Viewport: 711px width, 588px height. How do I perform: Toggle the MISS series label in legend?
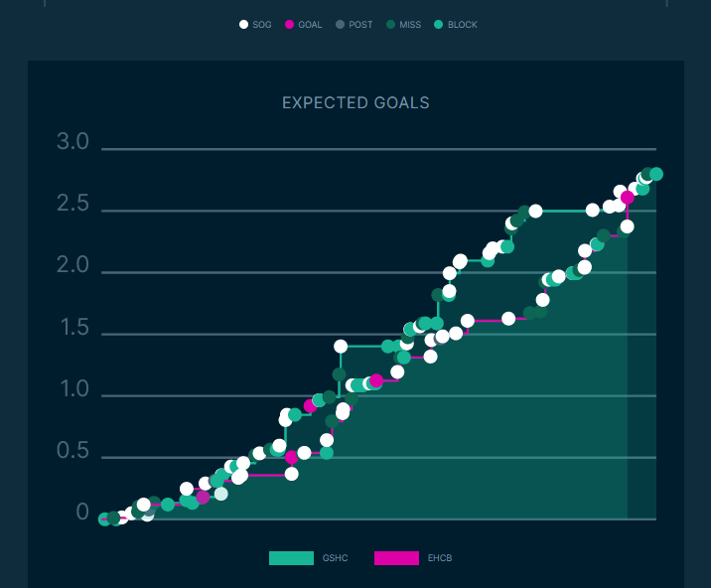pos(410,25)
